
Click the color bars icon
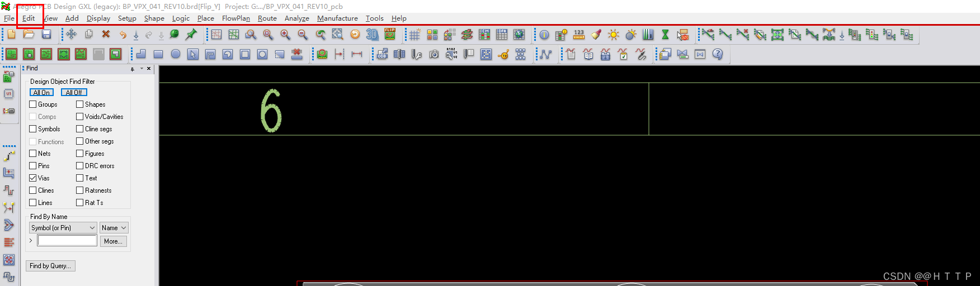(x=648, y=35)
